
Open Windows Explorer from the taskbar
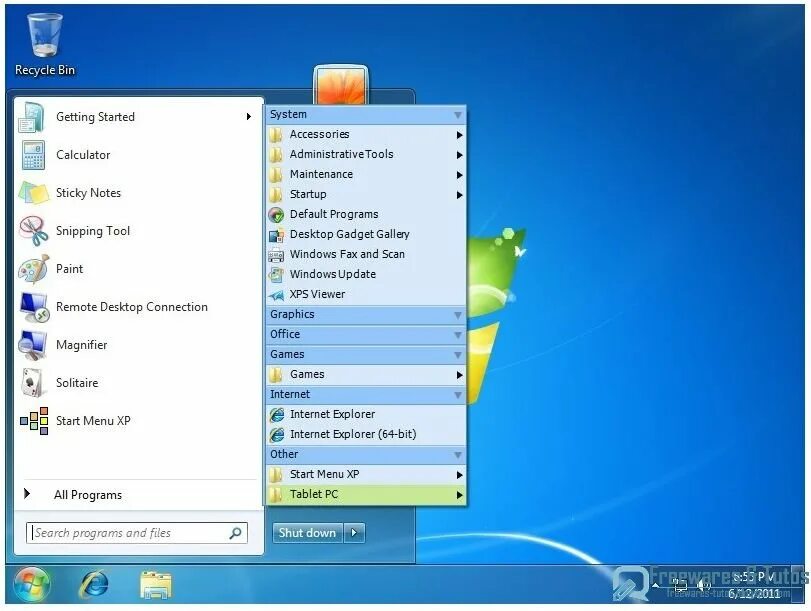click(x=155, y=585)
